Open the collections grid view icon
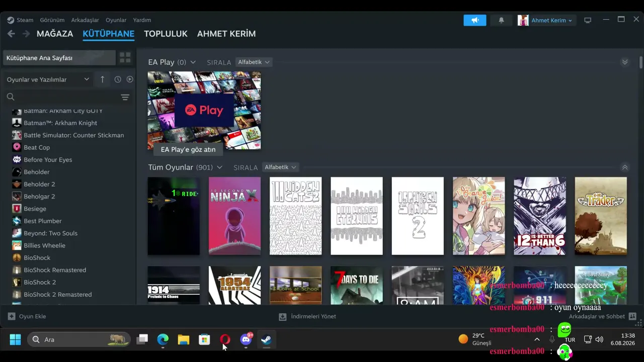The height and width of the screenshot is (362, 644). [125, 58]
